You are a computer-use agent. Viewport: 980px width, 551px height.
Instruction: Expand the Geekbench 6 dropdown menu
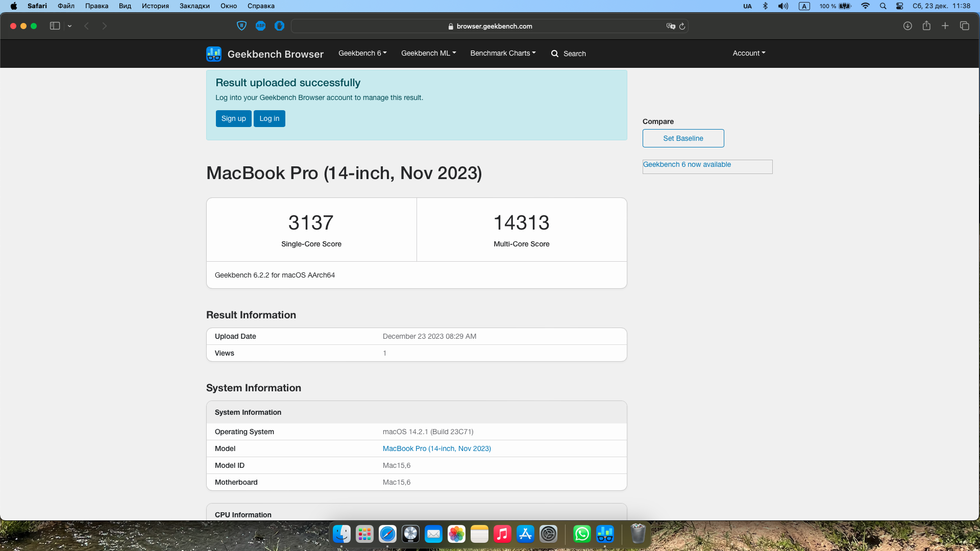tap(362, 53)
